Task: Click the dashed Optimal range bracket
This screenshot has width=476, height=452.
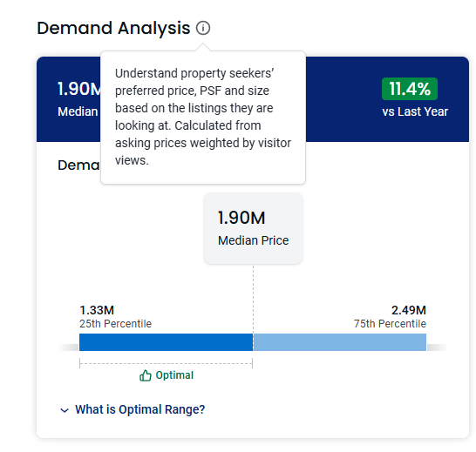Action: pyautogui.click(x=166, y=363)
